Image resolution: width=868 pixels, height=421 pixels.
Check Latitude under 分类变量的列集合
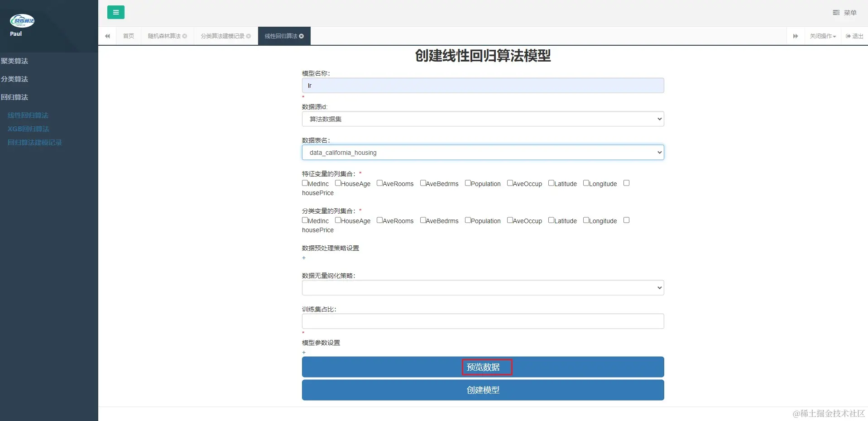coord(551,220)
